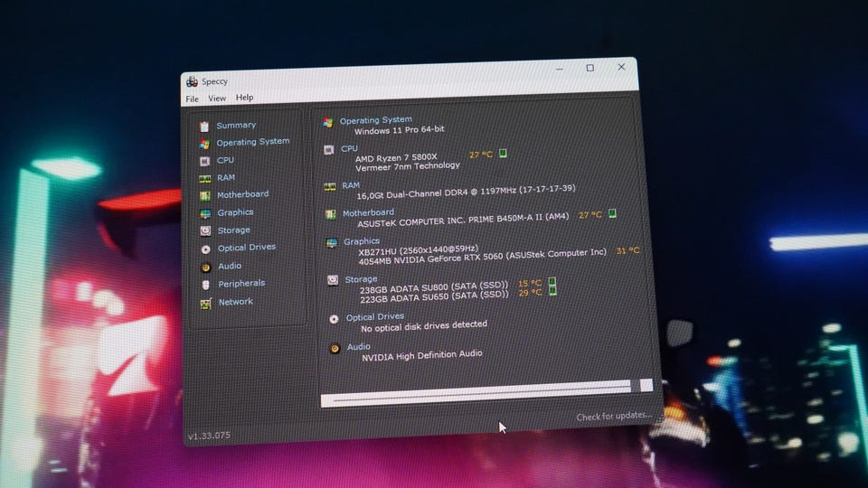Click the RAM stick icon in sidebar

point(205,179)
